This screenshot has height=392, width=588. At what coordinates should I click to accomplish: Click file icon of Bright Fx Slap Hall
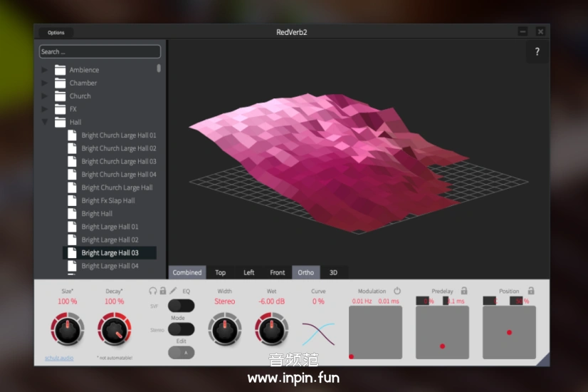[x=72, y=200]
